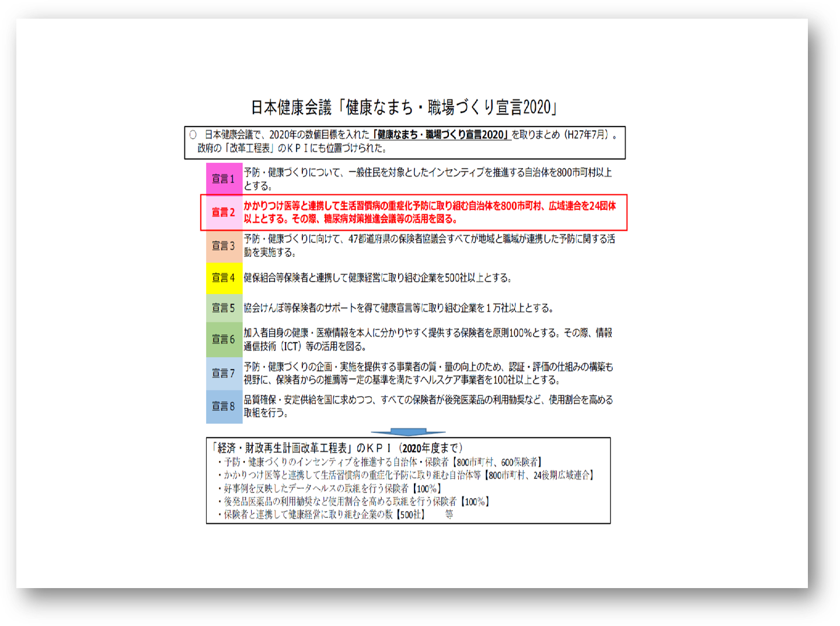Click the 「経済・財政再生計画改革工程表」のKPI heading
Image resolution: width=840 pixels, height=626 pixels.
coord(337,448)
